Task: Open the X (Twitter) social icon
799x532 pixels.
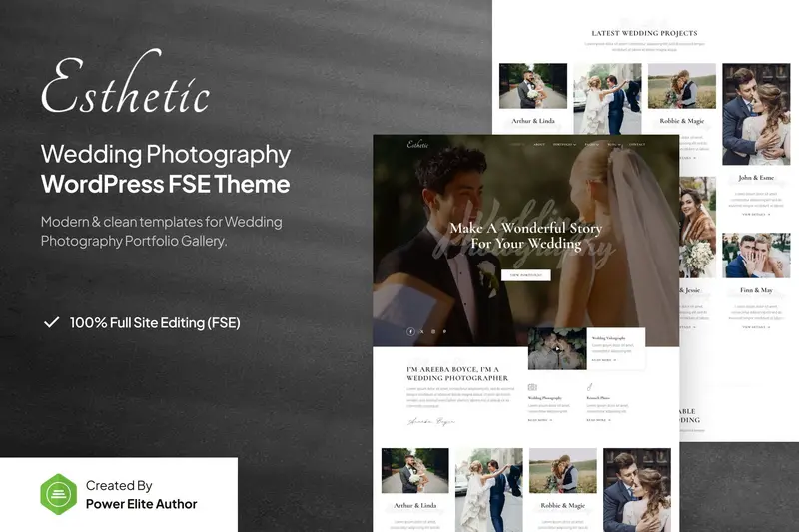Action: (x=422, y=331)
